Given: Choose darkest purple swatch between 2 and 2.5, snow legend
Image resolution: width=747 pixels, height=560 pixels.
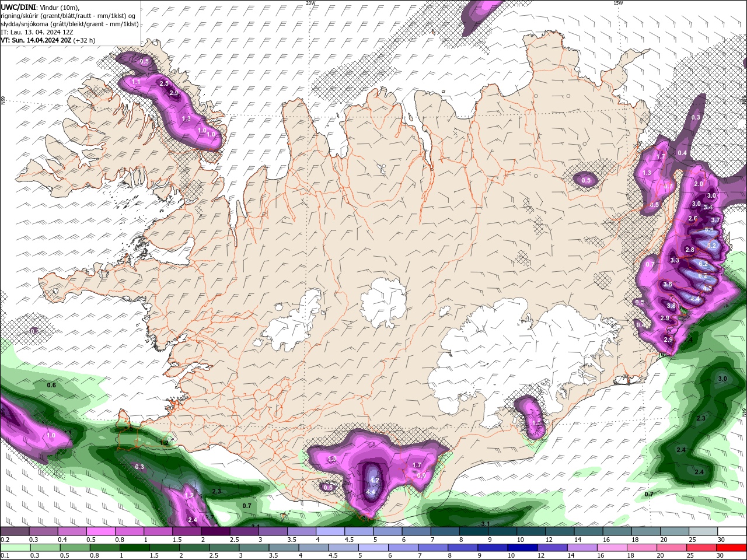Looking at the screenshot, I should (215, 531).
